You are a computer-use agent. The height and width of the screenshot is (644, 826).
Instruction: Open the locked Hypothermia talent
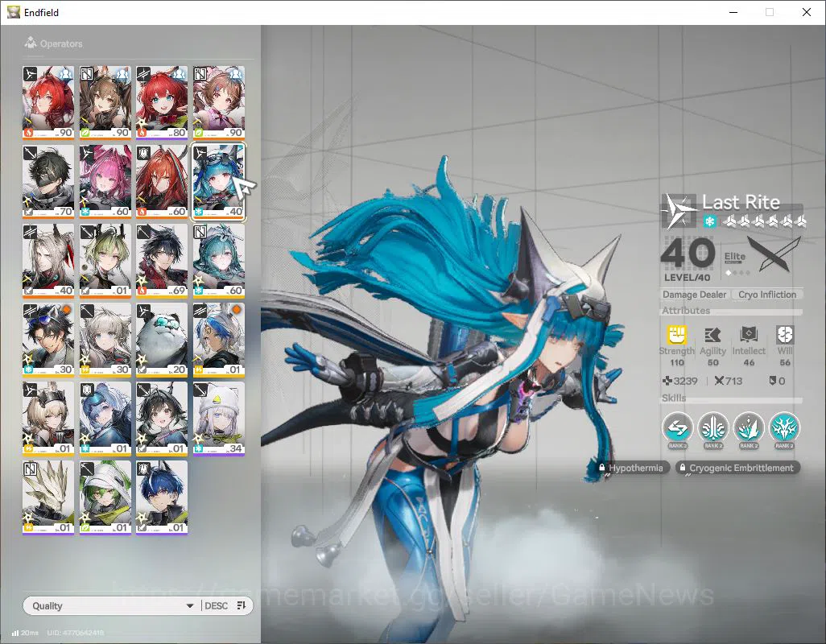coord(632,468)
